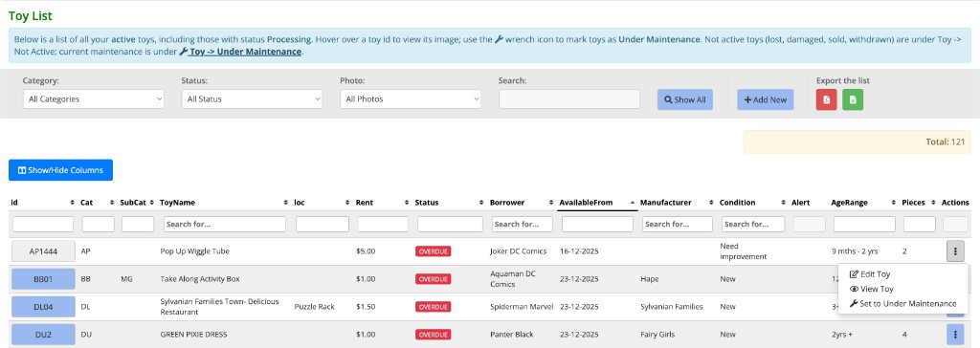Sort table by Borrower column
980x348 pixels.
pyautogui.click(x=550, y=203)
